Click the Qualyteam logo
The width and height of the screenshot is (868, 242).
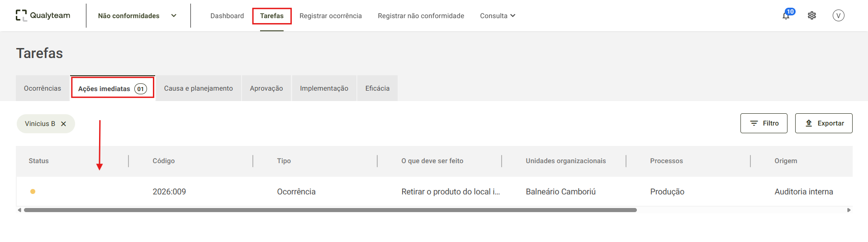click(x=43, y=15)
